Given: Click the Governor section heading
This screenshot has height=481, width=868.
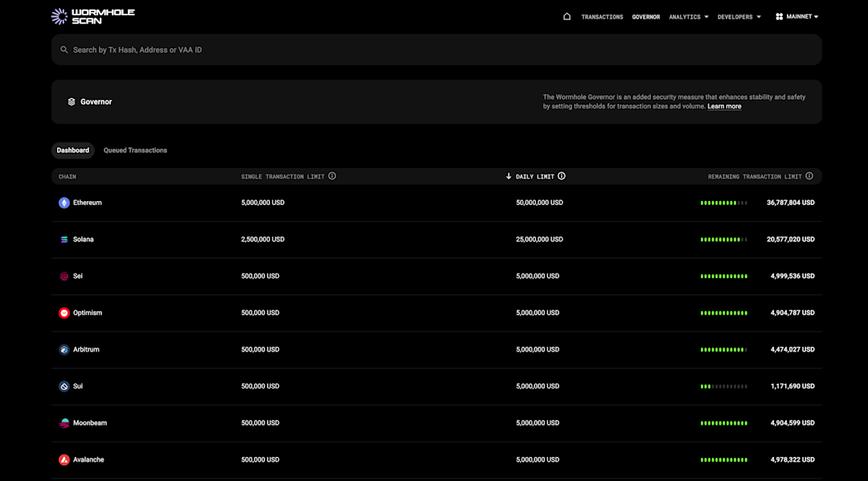Looking at the screenshot, I should (96, 102).
